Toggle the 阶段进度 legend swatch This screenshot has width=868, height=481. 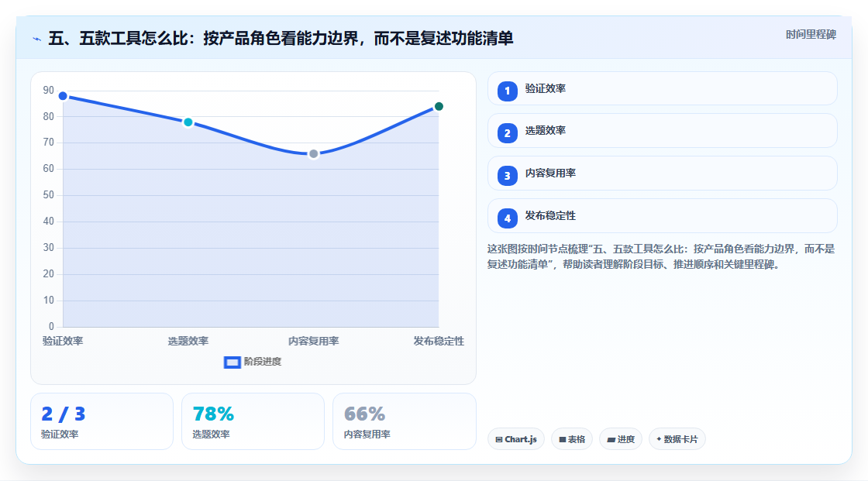(232, 362)
